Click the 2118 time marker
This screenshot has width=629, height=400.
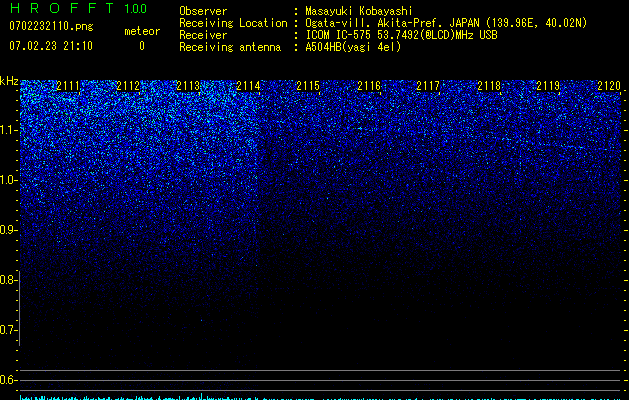(489, 86)
